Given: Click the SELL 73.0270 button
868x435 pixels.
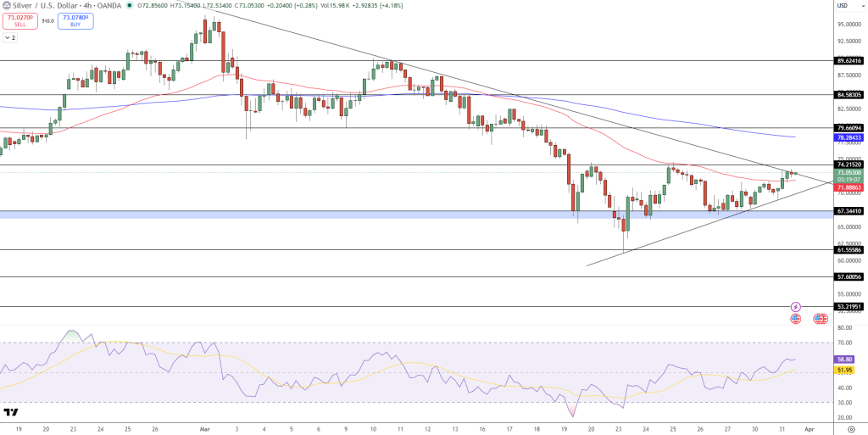Looking at the screenshot, I should (20, 21).
